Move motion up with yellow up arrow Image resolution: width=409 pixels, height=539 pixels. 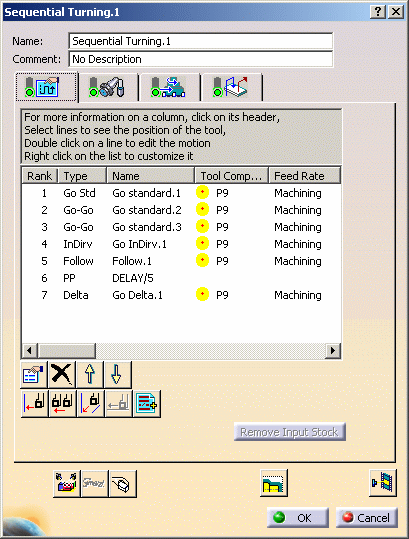[90, 374]
